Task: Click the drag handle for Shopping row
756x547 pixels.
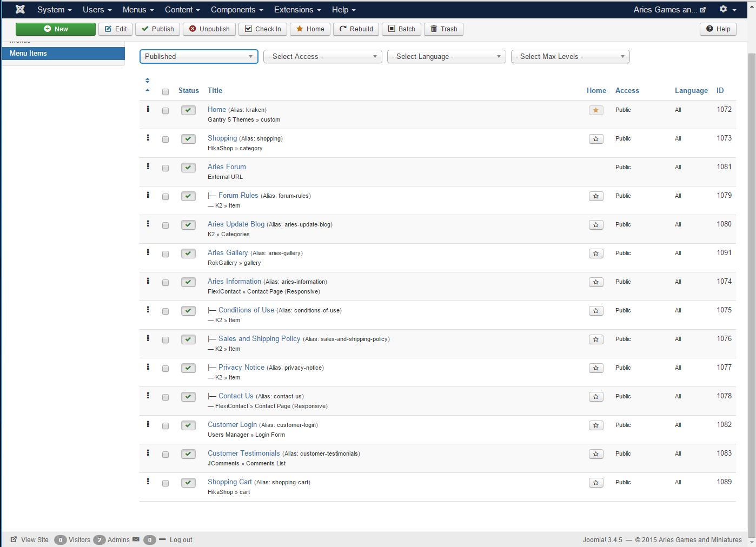Action: point(148,137)
